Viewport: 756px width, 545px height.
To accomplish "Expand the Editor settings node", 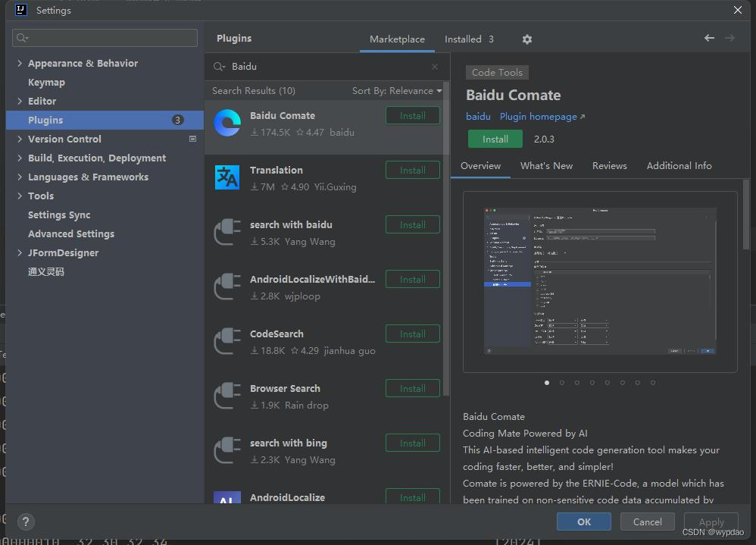I will pyautogui.click(x=20, y=101).
